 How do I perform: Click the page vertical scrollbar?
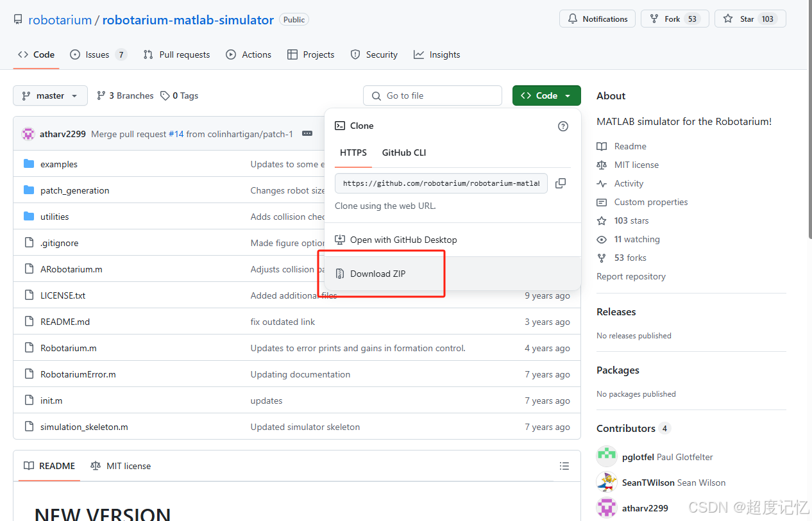[x=809, y=119]
